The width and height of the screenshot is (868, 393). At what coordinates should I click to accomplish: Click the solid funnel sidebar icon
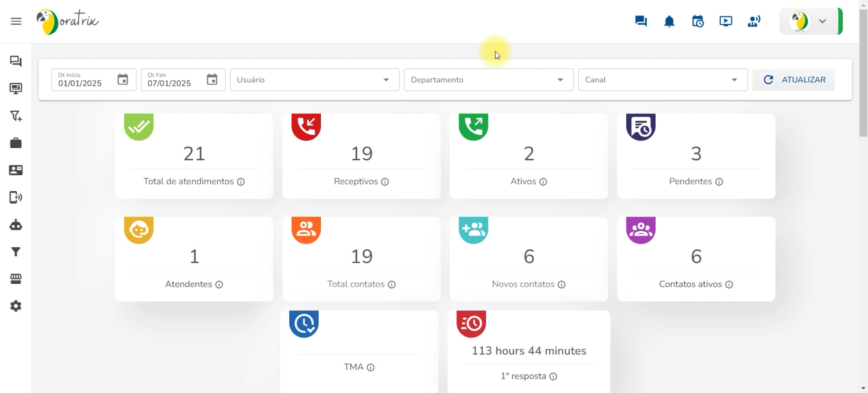16,252
